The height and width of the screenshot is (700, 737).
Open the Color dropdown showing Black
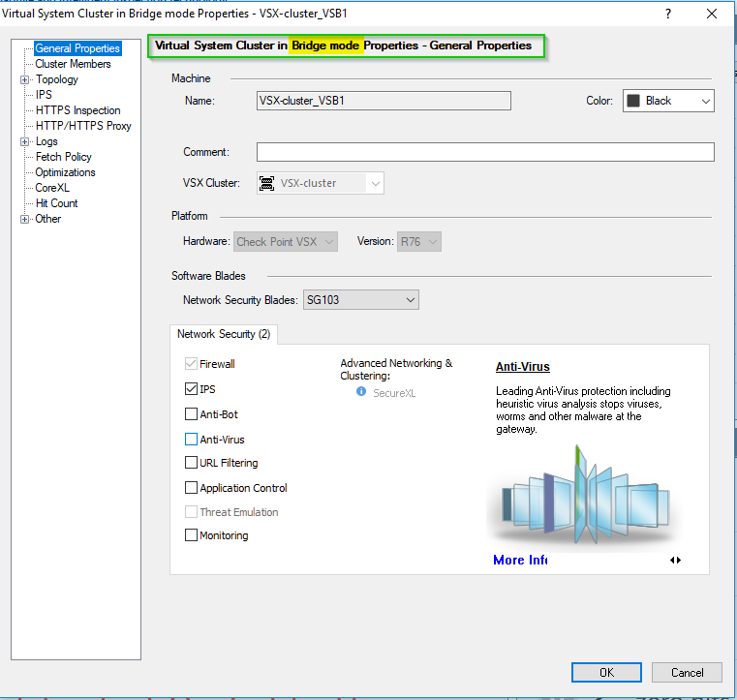tap(668, 101)
